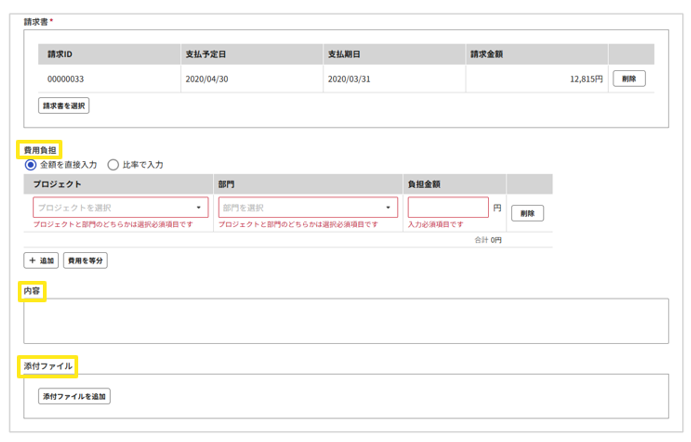Open the 部門を選択 dropdown
This screenshot has width=691, height=442.
point(308,208)
